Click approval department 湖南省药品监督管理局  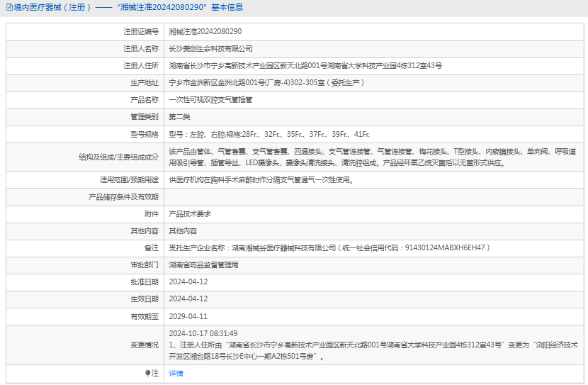(x=203, y=265)
